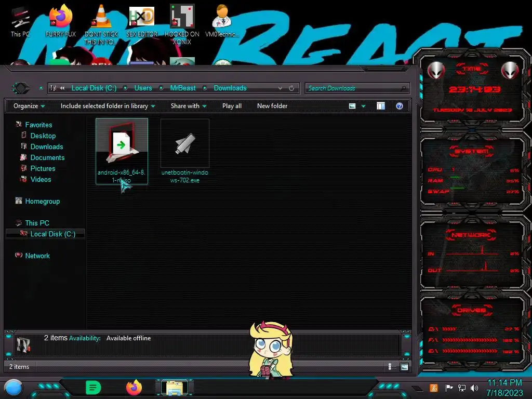The width and height of the screenshot is (532, 399).
Task: Switch to large icons view in status bar
Action: tap(404, 367)
